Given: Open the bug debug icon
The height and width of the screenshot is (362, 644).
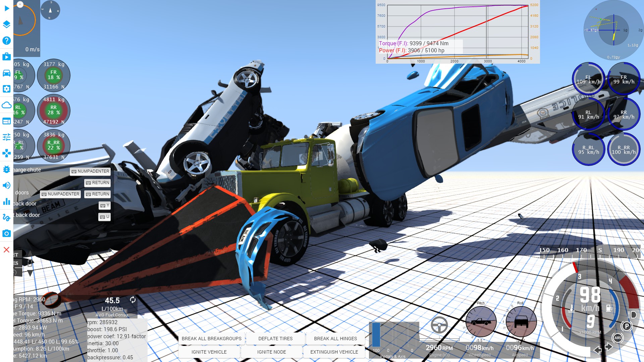Looking at the screenshot, I should [6, 169].
